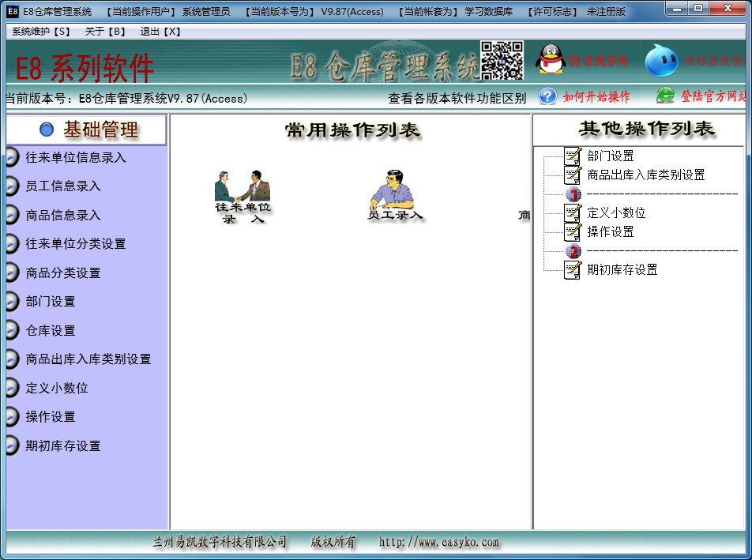The height and width of the screenshot is (560, 752).
Task: Click the green Internet Explorer icon
Action: [x=665, y=96]
